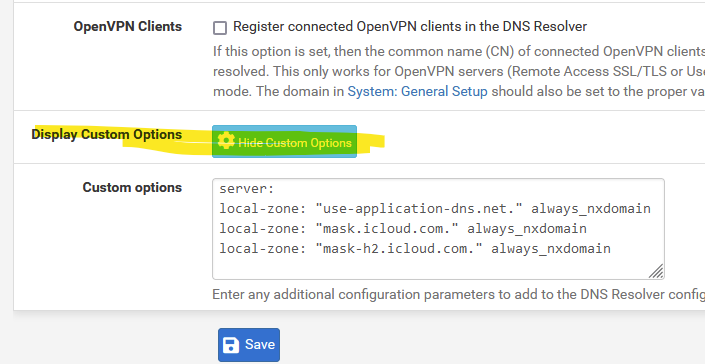Click the use-application-dns.net local-zone line
This screenshot has width=705, height=364.
point(435,209)
